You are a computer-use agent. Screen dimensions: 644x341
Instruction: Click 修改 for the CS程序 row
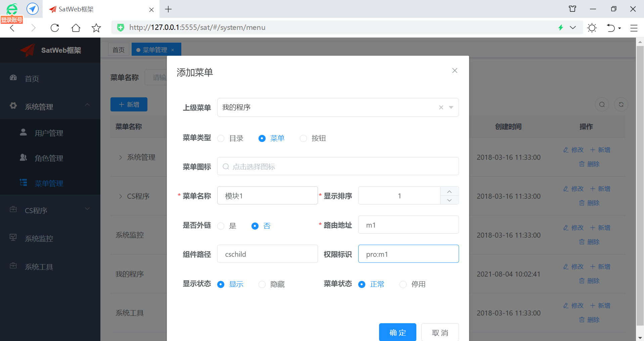pyautogui.click(x=573, y=189)
